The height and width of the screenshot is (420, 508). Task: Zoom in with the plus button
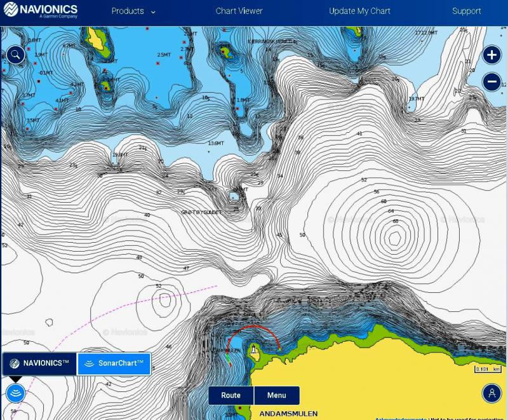point(492,55)
